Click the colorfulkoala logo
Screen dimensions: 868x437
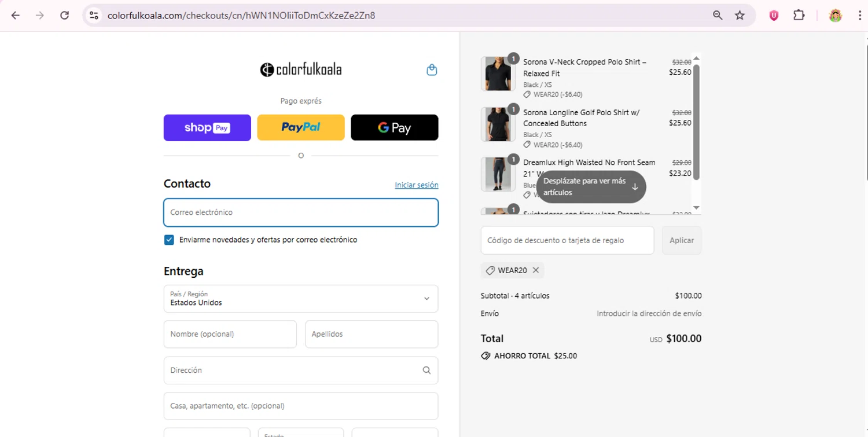(301, 70)
